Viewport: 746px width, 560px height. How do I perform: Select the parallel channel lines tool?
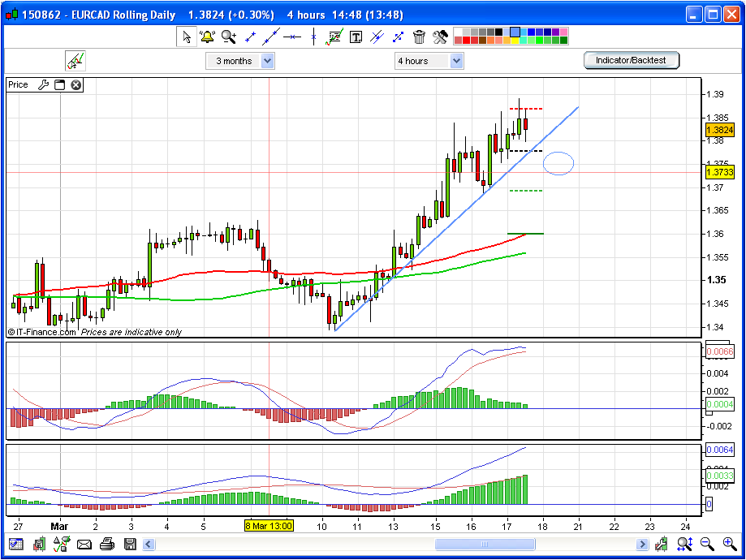pos(377,37)
